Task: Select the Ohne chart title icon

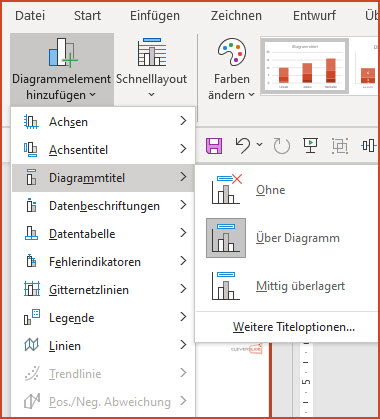Action: point(227,189)
